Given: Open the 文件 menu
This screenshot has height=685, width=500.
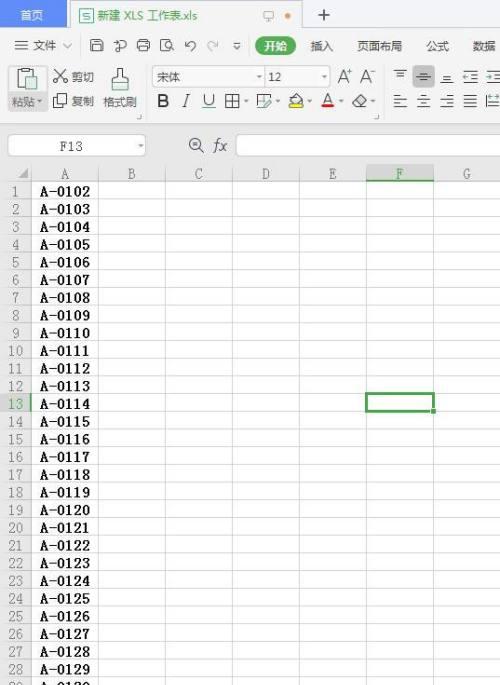Looking at the screenshot, I should 43,45.
